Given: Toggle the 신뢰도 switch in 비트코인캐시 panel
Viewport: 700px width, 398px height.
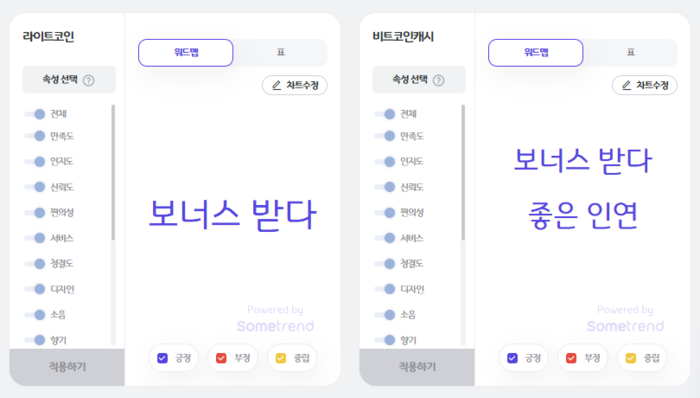Looking at the screenshot, I should click(x=385, y=187).
